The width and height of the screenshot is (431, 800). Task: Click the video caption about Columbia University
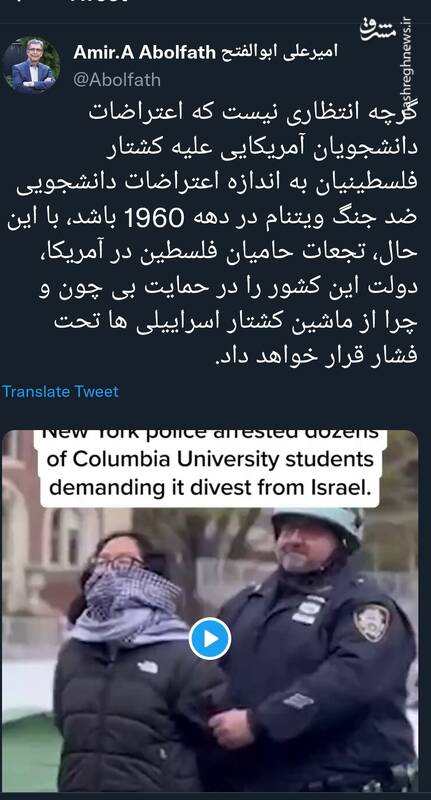click(210, 468)
